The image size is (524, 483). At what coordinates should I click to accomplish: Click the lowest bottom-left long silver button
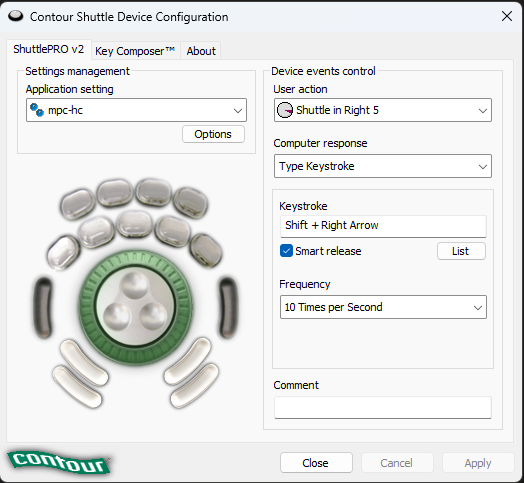coord(77,387)
